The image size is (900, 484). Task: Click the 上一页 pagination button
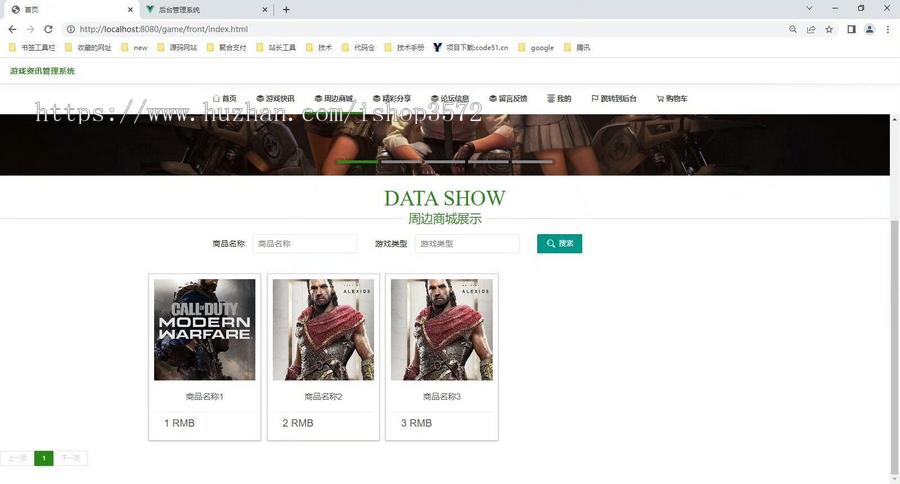[x=17, y=458]
